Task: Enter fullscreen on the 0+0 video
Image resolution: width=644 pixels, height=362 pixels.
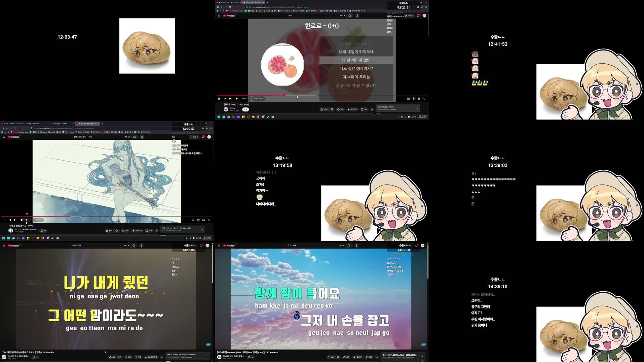Action: coord(424,99)
